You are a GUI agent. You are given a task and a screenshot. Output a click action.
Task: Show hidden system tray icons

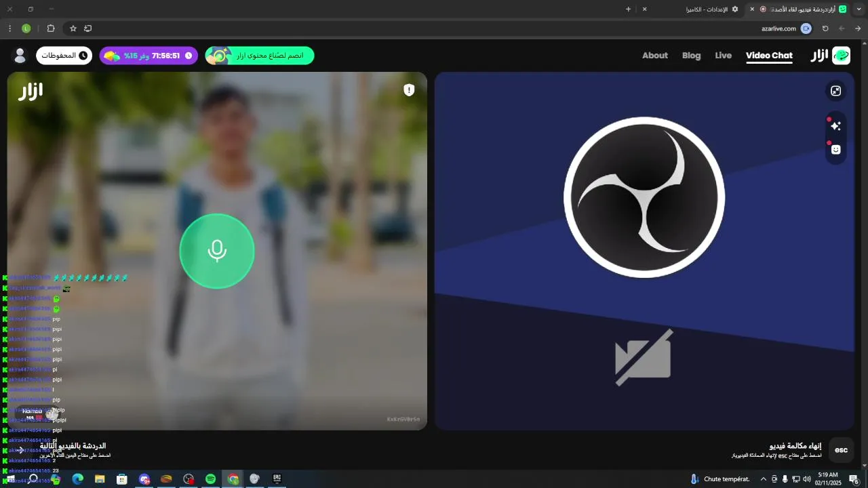coord(764,479)
